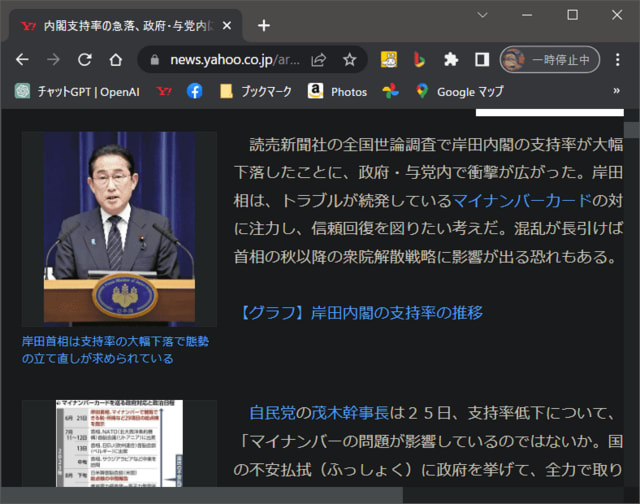Screen dimensions: 640x504
Task: Open the tab search dropdown chevron
Action: 482,15
